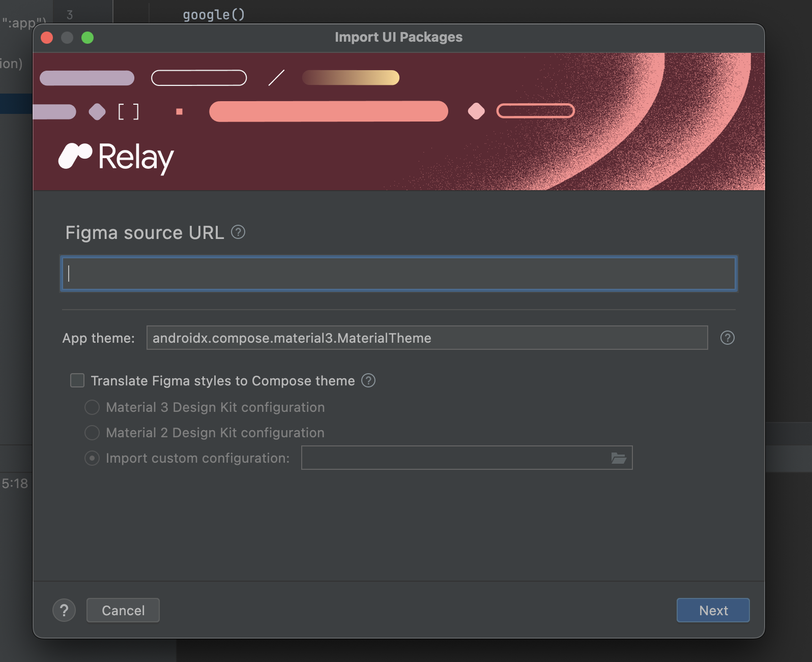Open dialog help with the question mark button

point(64,610)
